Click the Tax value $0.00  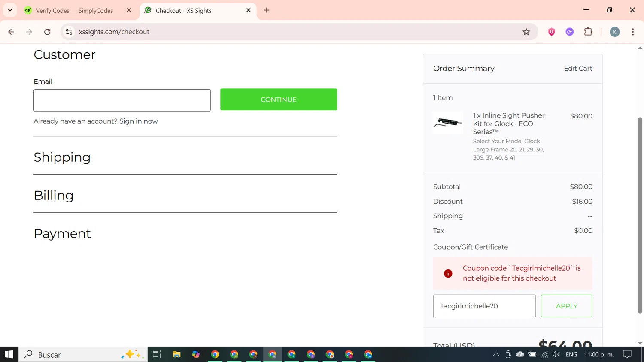[x=583, y=231]
